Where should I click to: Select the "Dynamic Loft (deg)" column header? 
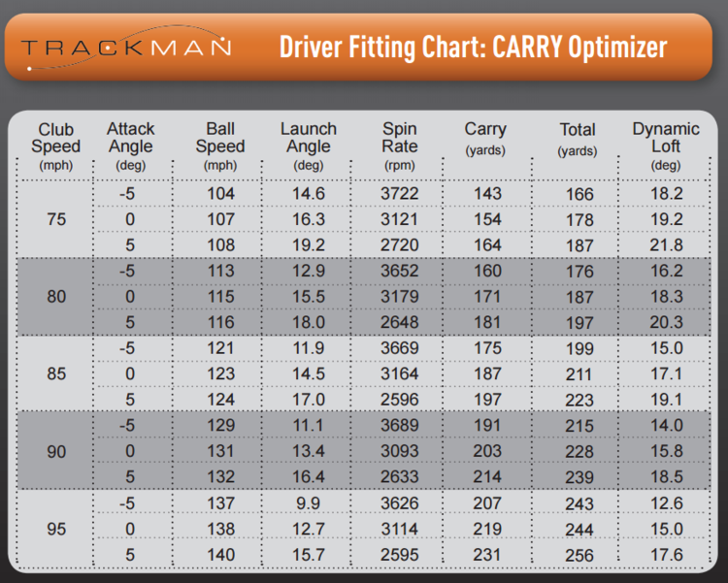pos(666,146)
